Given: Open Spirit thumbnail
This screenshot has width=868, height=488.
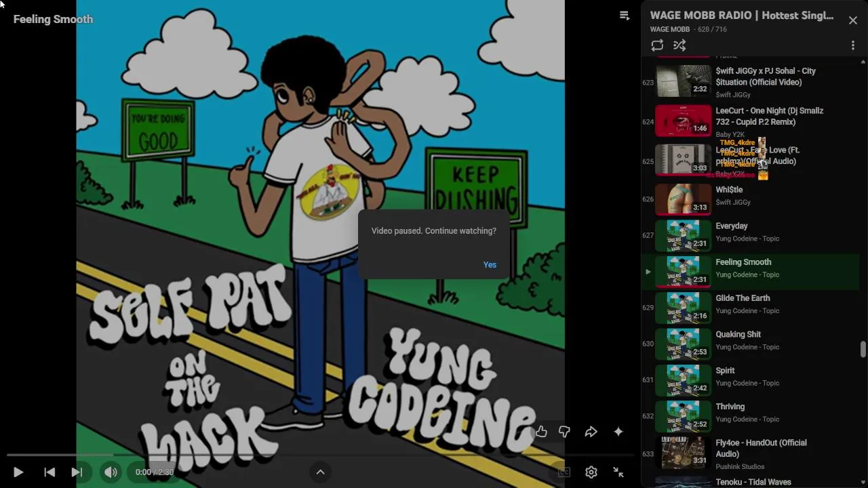Looking at the screenshot, I should 684,380.
